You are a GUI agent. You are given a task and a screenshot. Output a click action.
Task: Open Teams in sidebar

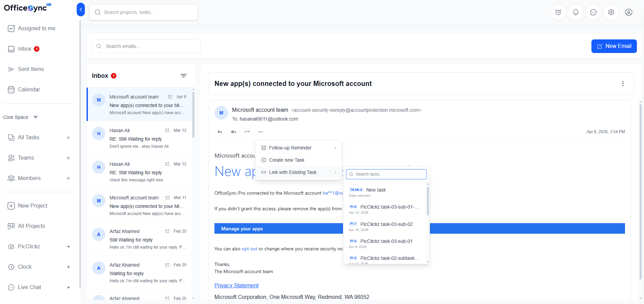pyautogui.click(x=21, y=158)
